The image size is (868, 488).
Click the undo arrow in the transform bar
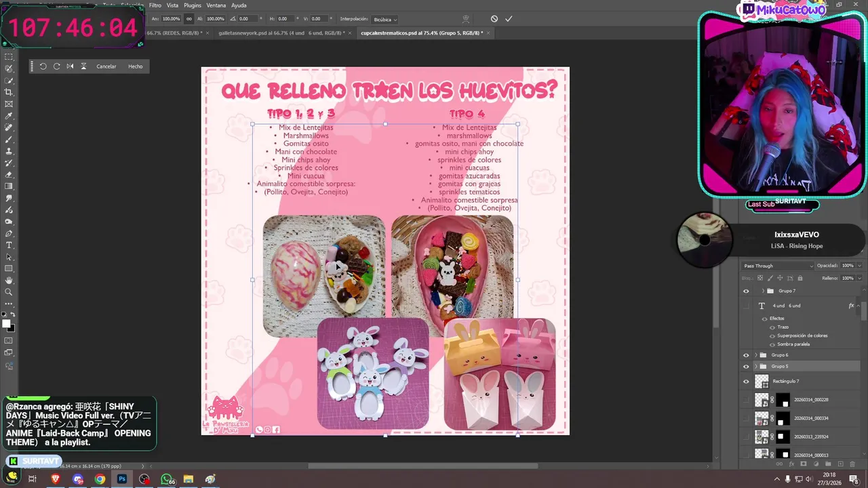(x=43, y=66)
